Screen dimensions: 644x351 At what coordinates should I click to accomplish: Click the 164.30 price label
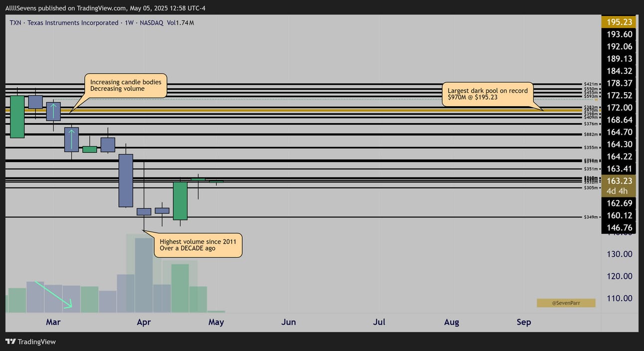tap(620, 144)
